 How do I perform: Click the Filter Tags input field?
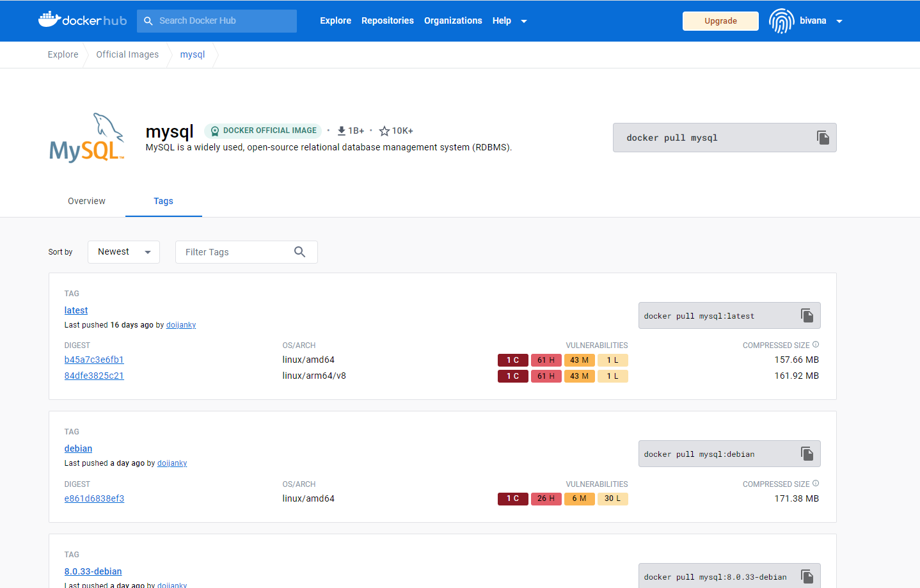coord(246,252)
